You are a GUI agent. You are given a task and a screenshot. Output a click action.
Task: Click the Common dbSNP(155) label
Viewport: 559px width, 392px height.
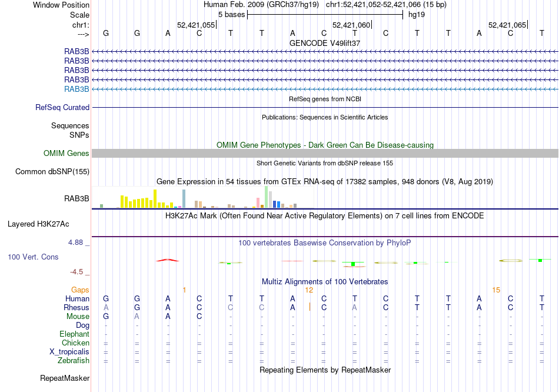[52, 171]
